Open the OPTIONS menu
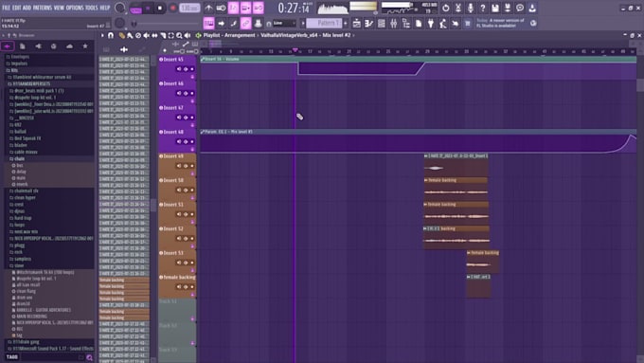The image size is (644, 363). pyautogui.click(x=75, y=8)
